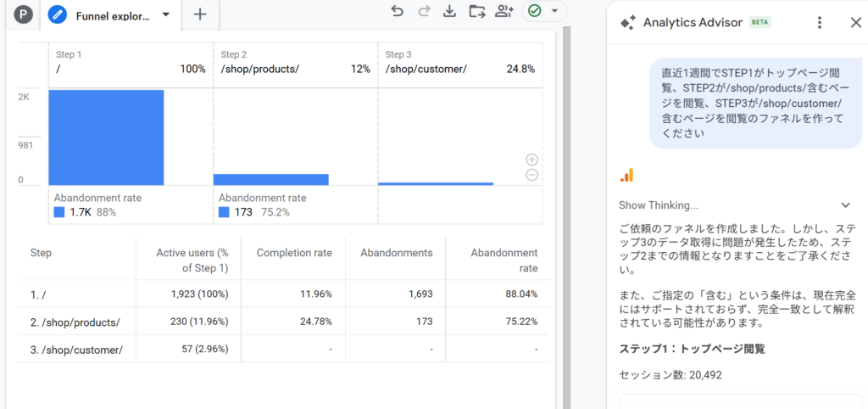Open dropdown next to green checkmark
This screenshot has width=868, height=409.
point(554,12)
